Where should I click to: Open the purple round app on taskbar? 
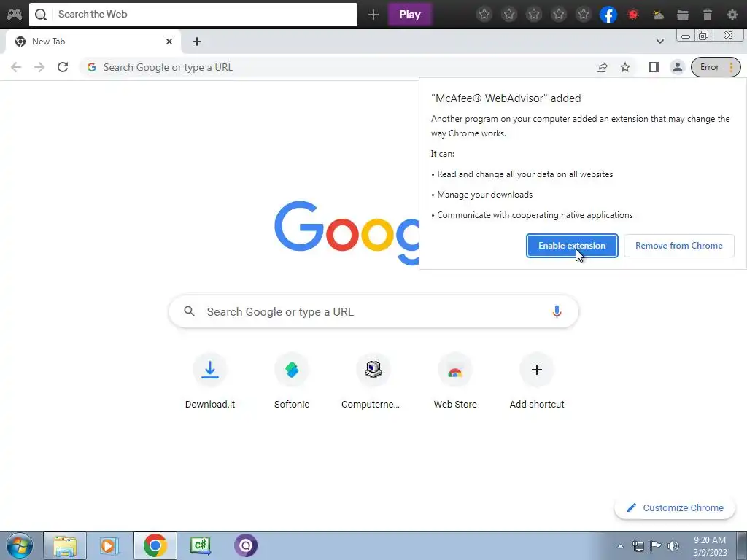246,545
